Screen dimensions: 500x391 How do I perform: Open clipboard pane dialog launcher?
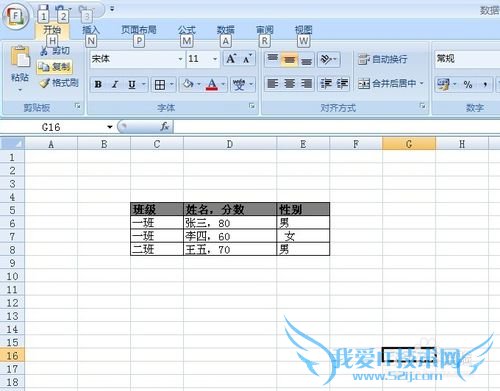point(78,106)
